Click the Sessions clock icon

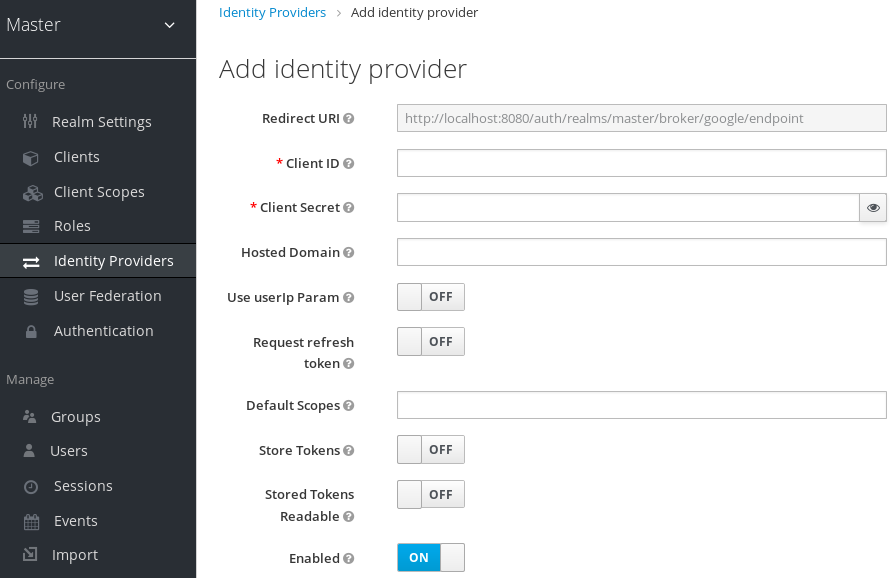click(x=31, y=487)
